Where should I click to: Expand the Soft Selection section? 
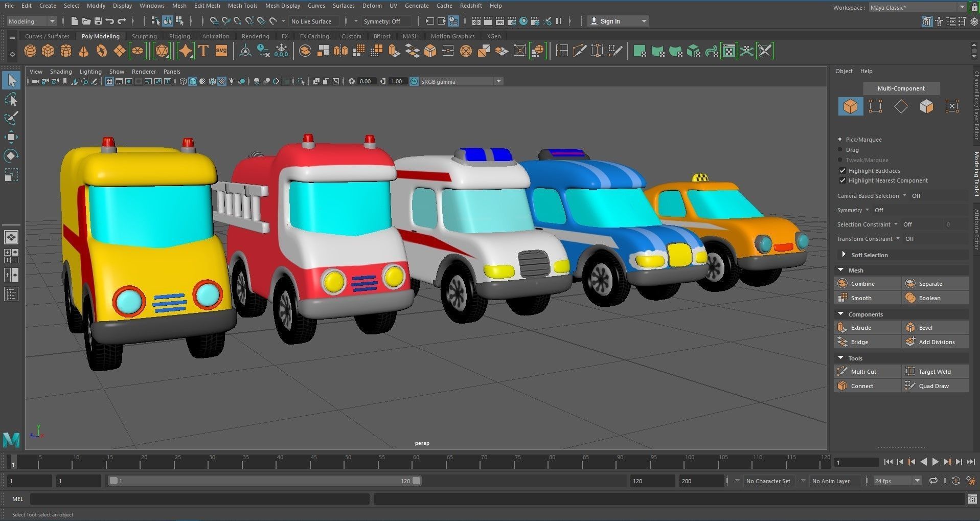(902, 255)
